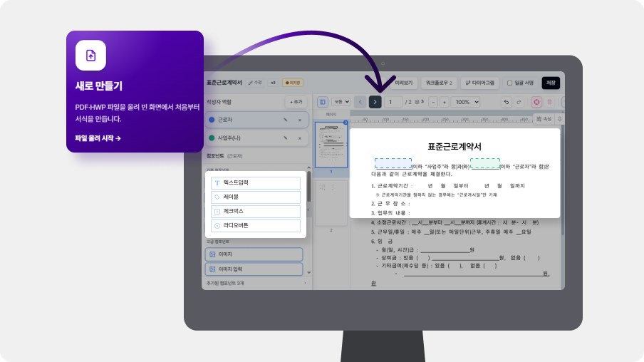Click the 표준근로계약서 document title heading
The width and height of the screenshot is (644, 362).
455,147
